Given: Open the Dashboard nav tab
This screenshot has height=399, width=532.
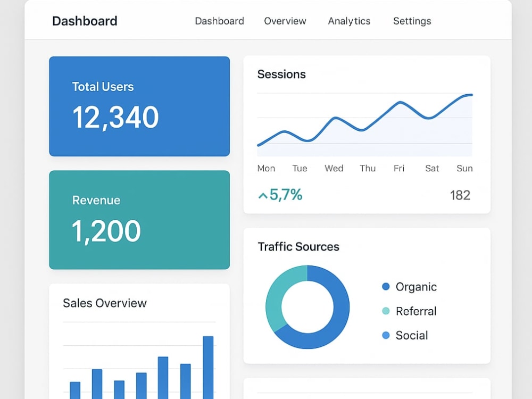Looking at the screenshot, I should pyautogui.click(x=219, y=21).
